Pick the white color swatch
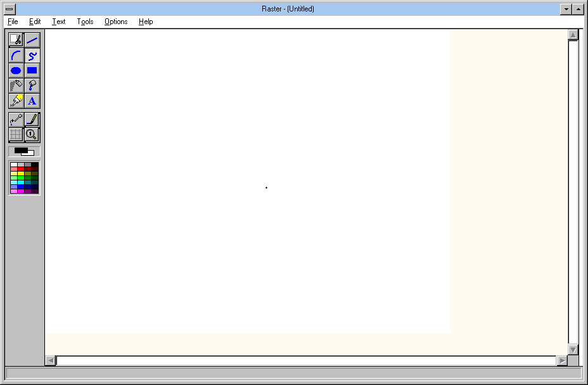Screen dimensions: 588x385 coord(14,165)
